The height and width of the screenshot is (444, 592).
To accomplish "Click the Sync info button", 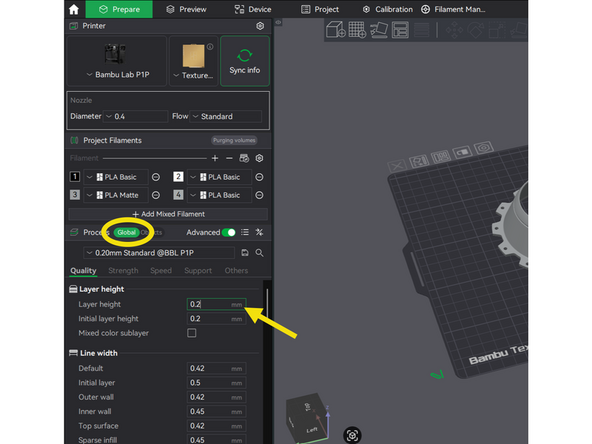I will pos(245,61).
